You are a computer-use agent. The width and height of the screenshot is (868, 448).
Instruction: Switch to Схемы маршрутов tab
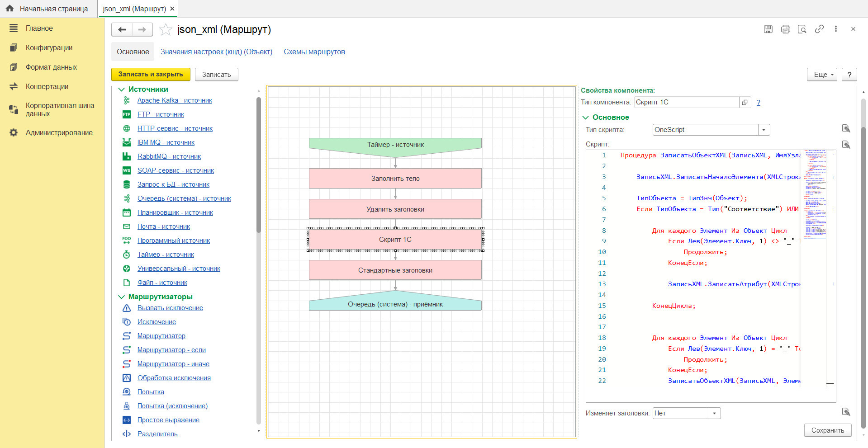pos(314,52)
